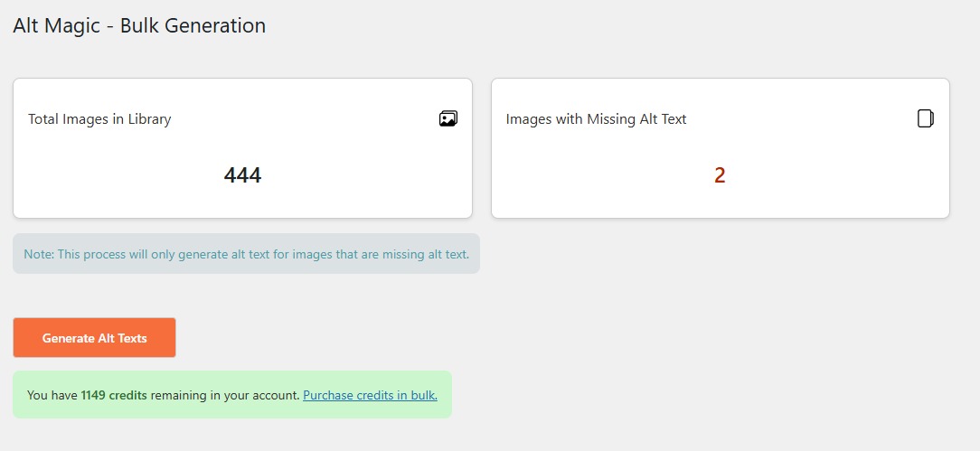Image resolution: width=980 pixels, height=451 pixels.
Task: Select the red missing alt text count 2
Action: 720,175
